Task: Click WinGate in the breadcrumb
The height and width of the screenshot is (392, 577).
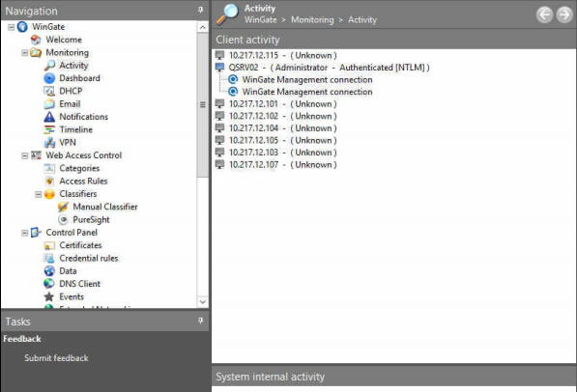Action: pos(261,20)
